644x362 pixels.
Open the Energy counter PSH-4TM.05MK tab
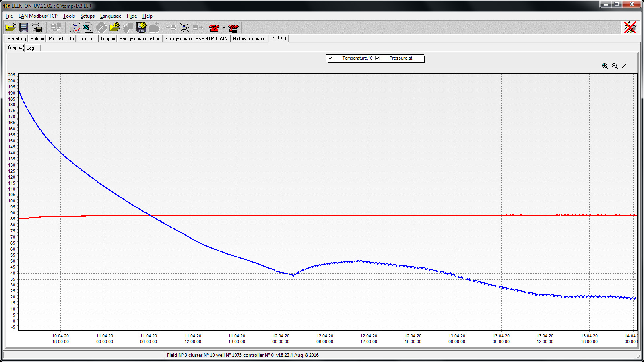pos(196,39)
